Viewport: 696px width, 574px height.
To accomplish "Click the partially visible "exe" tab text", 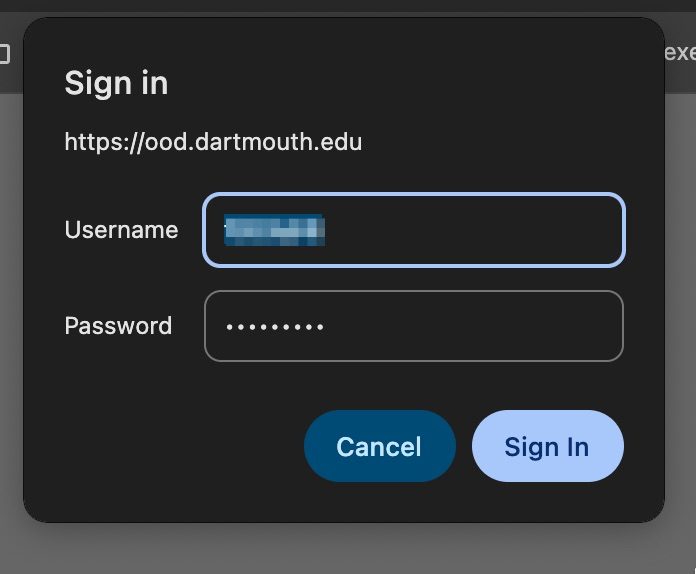I will [680, 52].
